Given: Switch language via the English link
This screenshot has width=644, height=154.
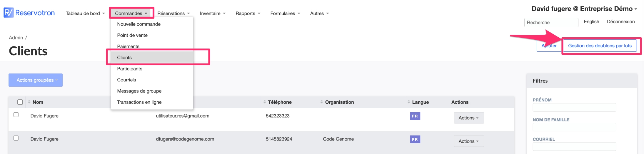Looking at the screenshot, I should tap(591, 22).
